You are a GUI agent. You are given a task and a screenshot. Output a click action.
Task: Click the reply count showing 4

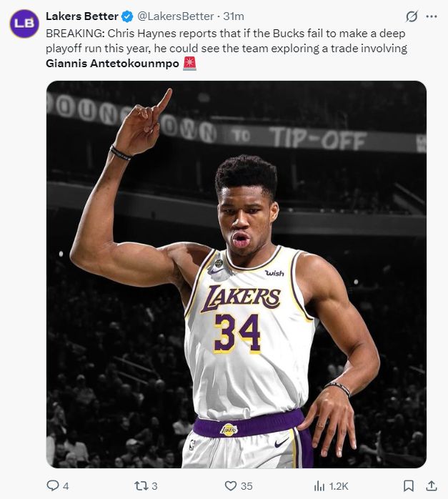(x=66, y=486)
